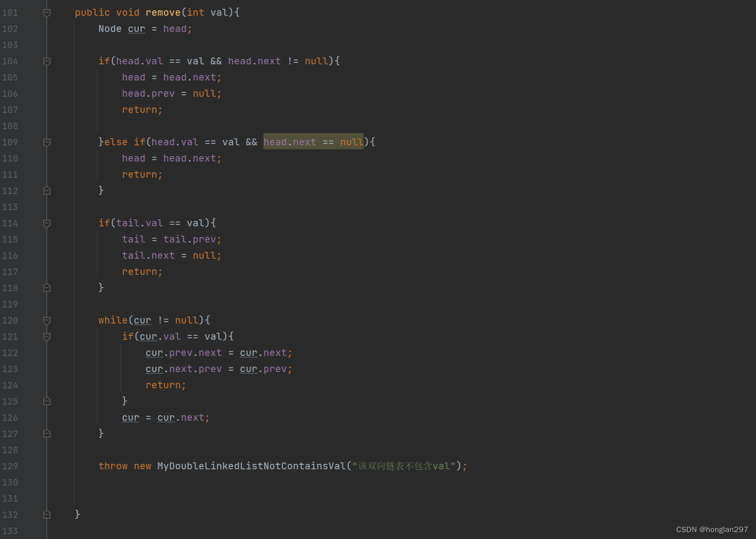Fold the block ending at line 127

pyautogui.click(x=47, y=433)
